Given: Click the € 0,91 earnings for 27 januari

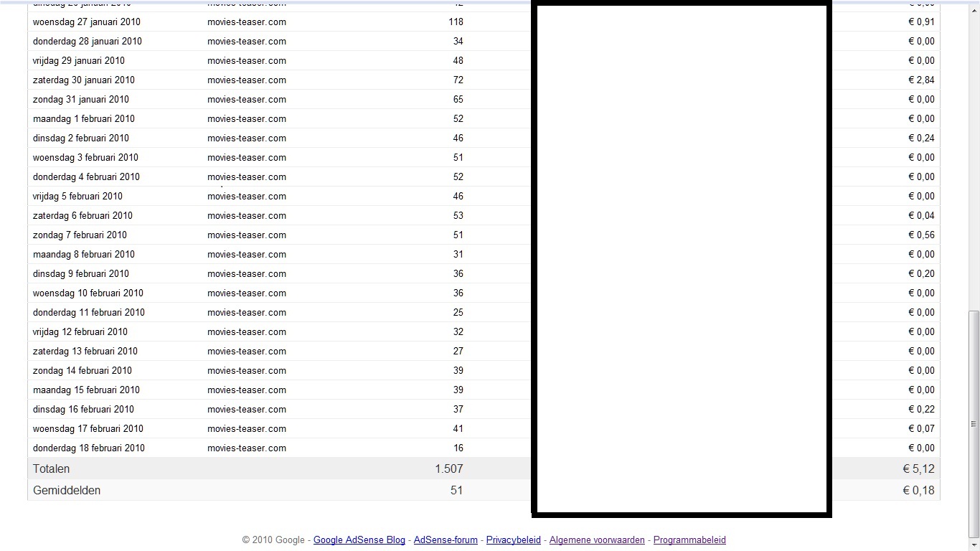Looking at the screenshot, I should point(922,22).
